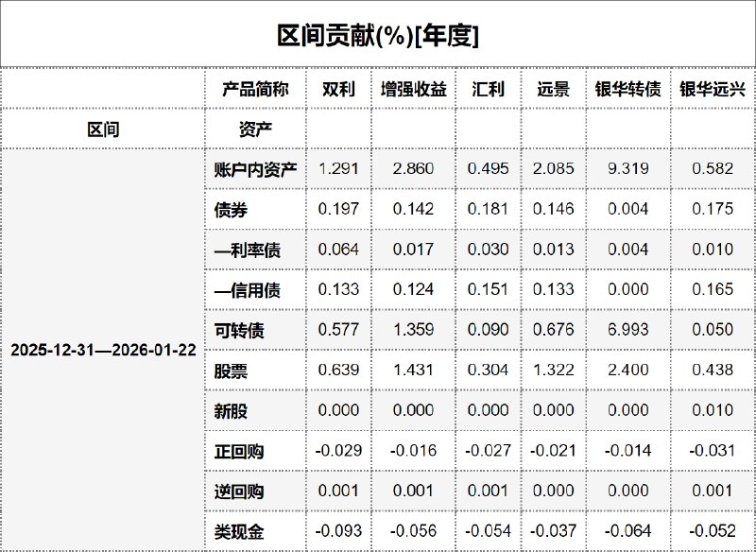Select the 银华远兴 column header
This screenshot has width=756, height=552.
(x=713, y=90)
